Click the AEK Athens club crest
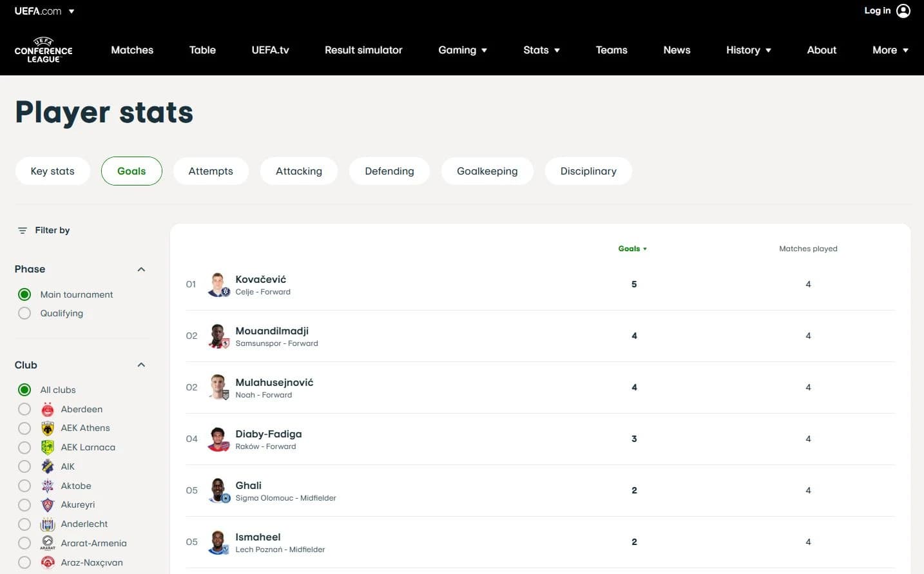 (48, 428)
